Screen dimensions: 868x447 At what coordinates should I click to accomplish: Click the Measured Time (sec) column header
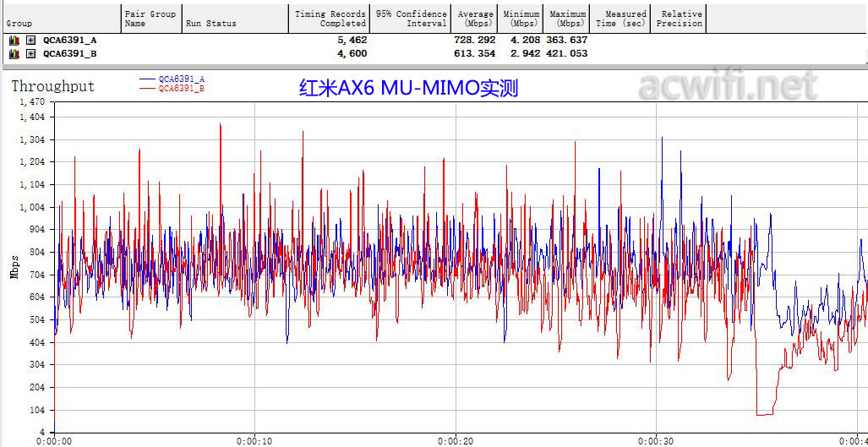click(x=620, y=19)
